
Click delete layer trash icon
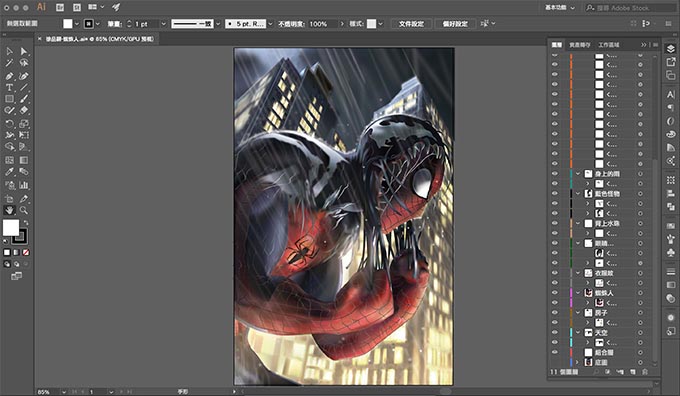click(645, 372)
